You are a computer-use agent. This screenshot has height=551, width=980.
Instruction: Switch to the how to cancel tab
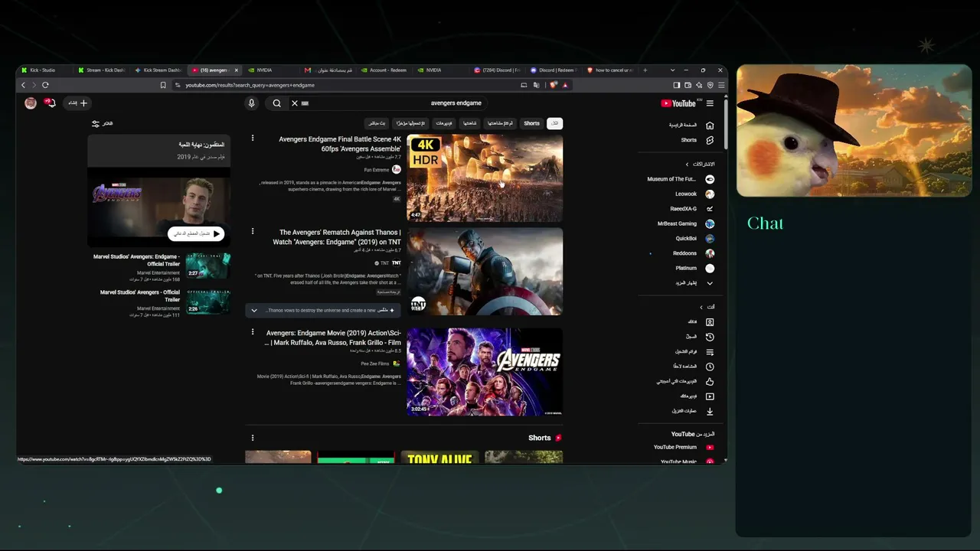click(611, 70)
